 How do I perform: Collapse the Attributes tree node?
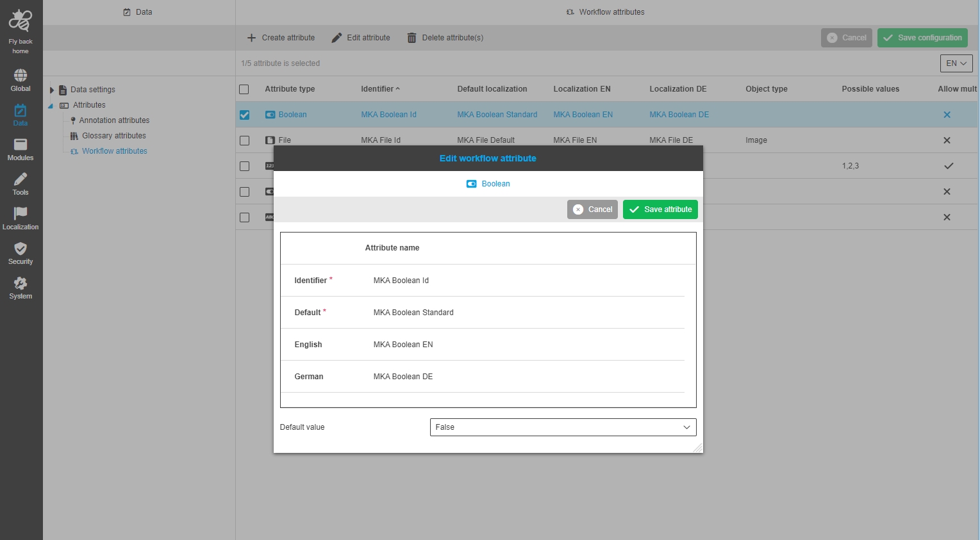[51, 106]
